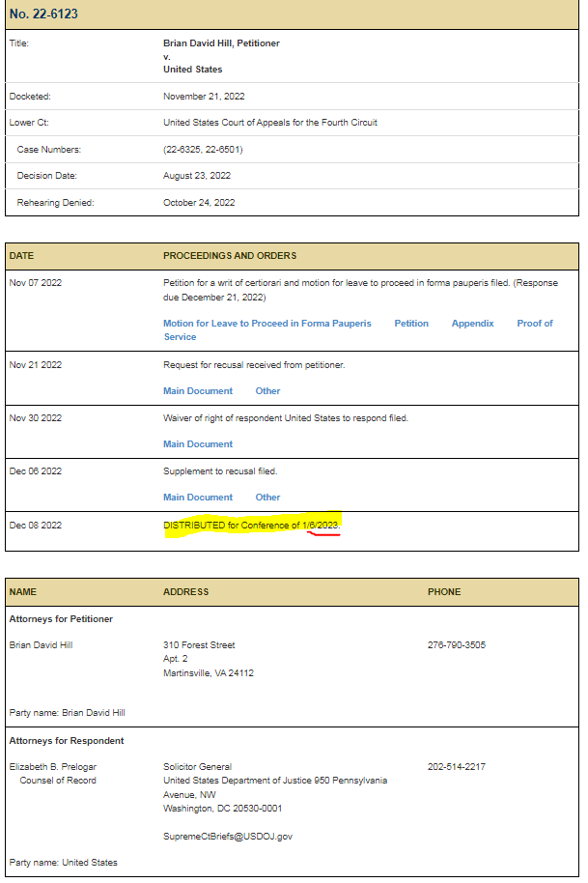Select Petition for a writ of certiorari entry
The height and width of the screenshot is (883, 588).
(x=361, y=290)
